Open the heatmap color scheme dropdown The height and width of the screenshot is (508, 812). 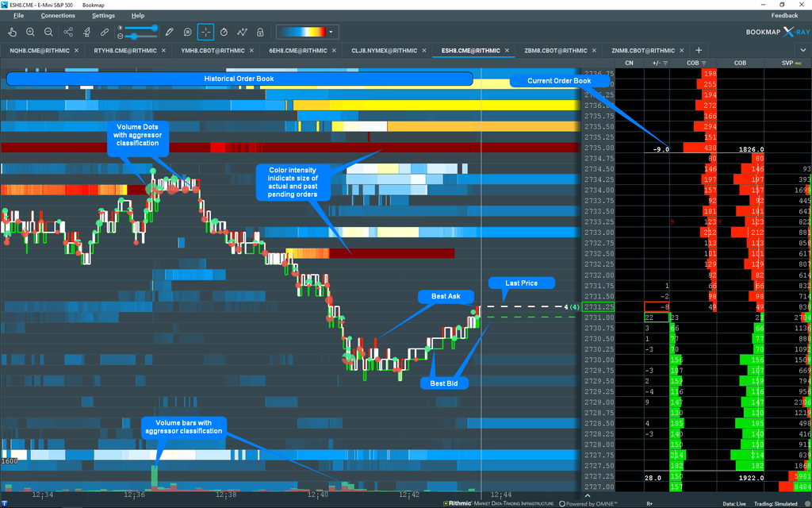click(331, 32)
